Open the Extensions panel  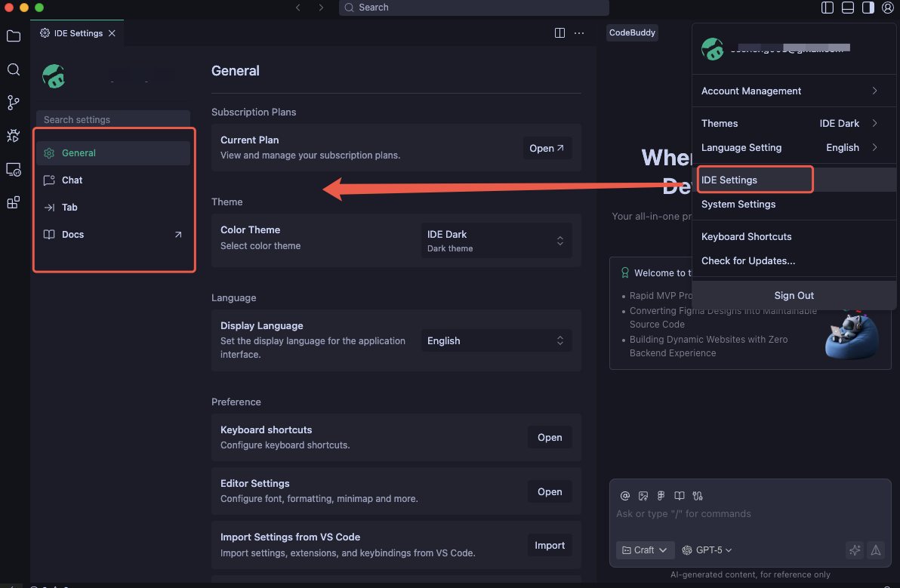13,202
